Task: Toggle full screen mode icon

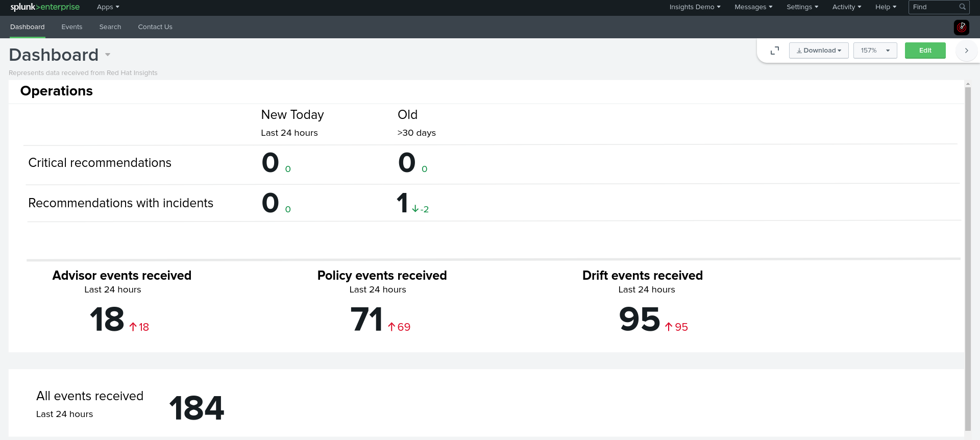Action: pos(774,51)
